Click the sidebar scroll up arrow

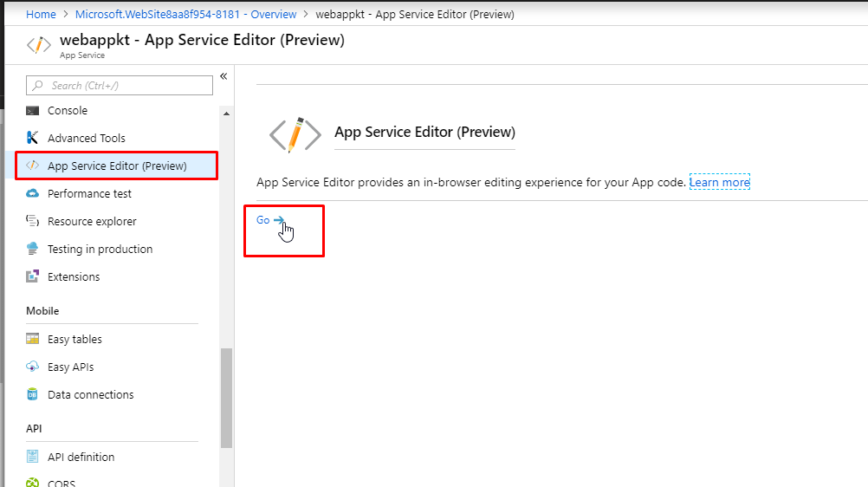pos(226,114)
